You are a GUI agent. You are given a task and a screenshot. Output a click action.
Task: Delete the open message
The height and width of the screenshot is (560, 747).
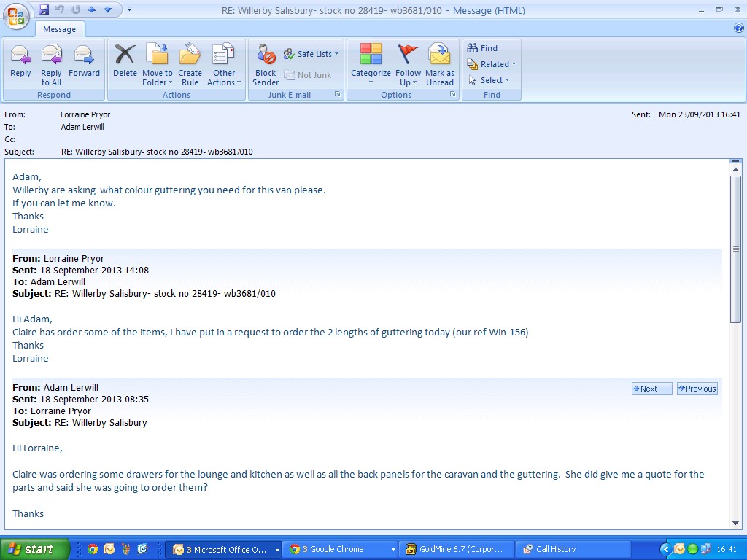click(x=125, y=61)
